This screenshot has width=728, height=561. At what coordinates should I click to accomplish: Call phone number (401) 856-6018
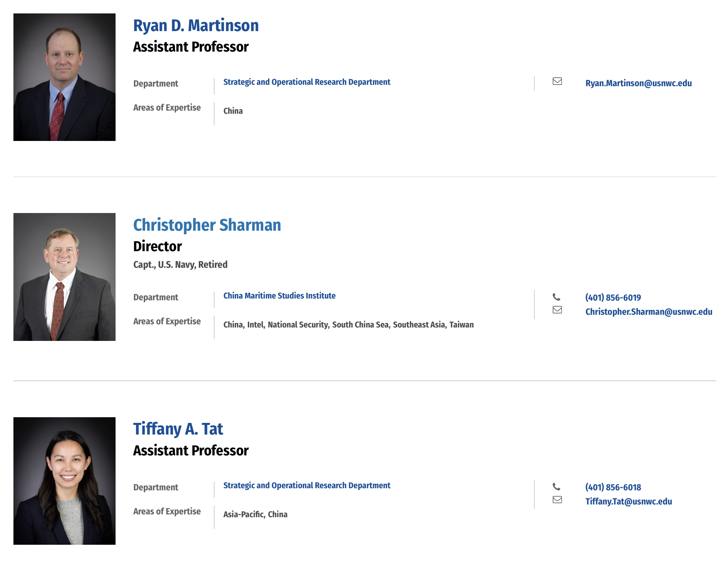(x=613, y=487)
